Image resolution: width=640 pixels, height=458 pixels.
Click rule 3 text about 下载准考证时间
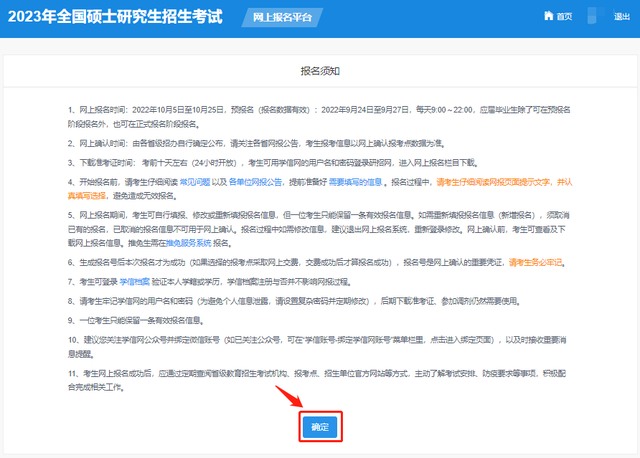coord(273,163)
